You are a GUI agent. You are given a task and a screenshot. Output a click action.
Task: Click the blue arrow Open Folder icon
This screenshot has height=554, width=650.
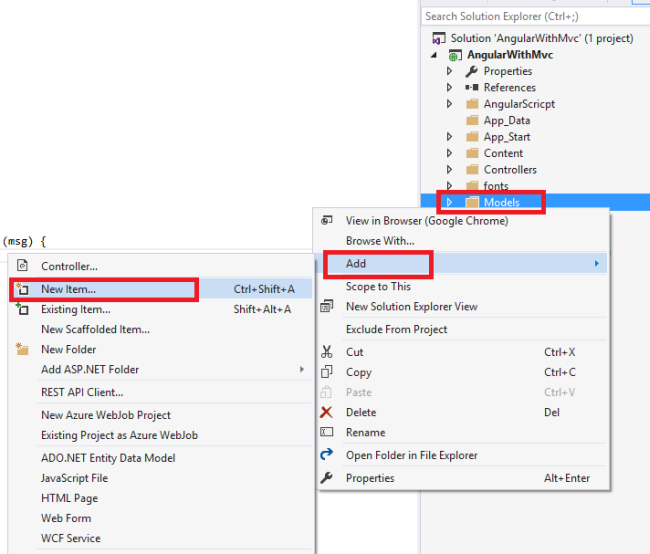point(327,454)
